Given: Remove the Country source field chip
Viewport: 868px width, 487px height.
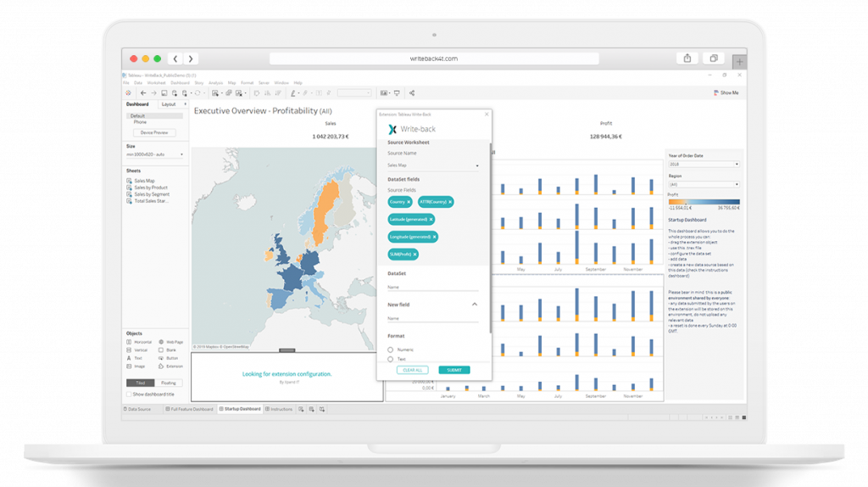Looking at the screenshot, I should (409, 202).
